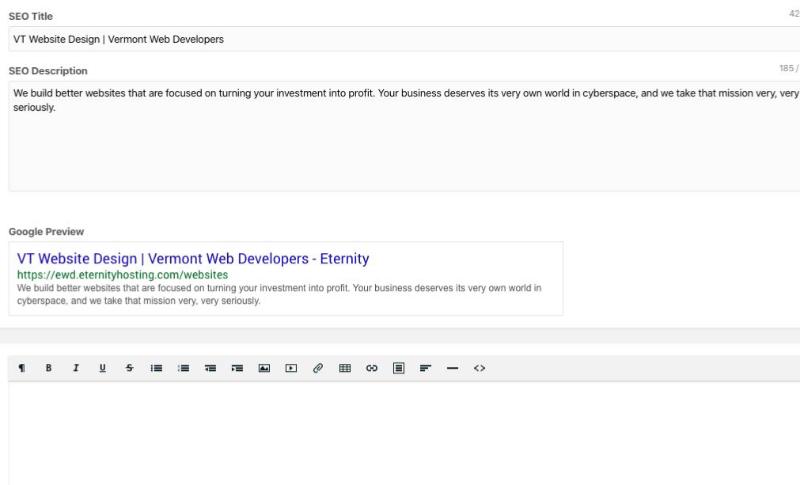Insert a video via play icon

[x=291, y=368]
